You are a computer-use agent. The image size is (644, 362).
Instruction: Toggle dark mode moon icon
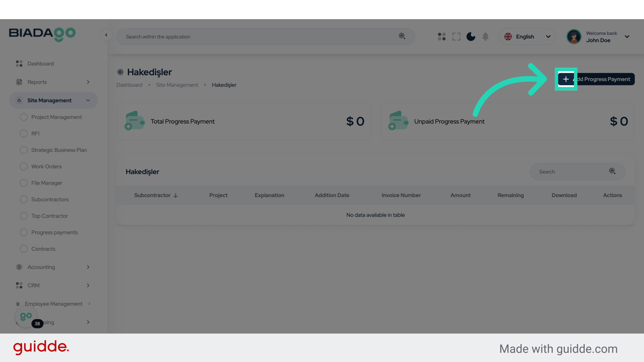coord(471,37)
